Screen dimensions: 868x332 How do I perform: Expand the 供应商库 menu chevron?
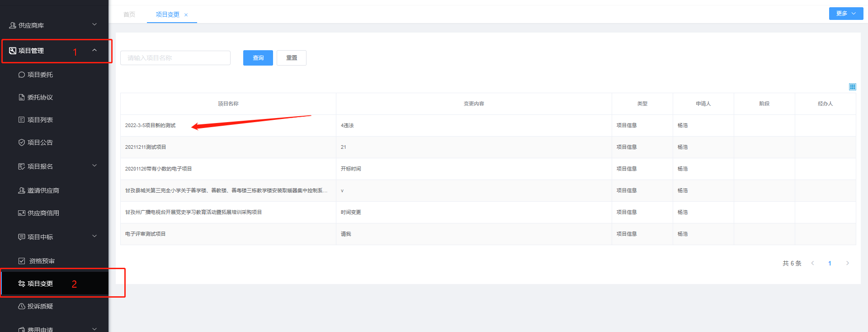click(x=94, y=24)
